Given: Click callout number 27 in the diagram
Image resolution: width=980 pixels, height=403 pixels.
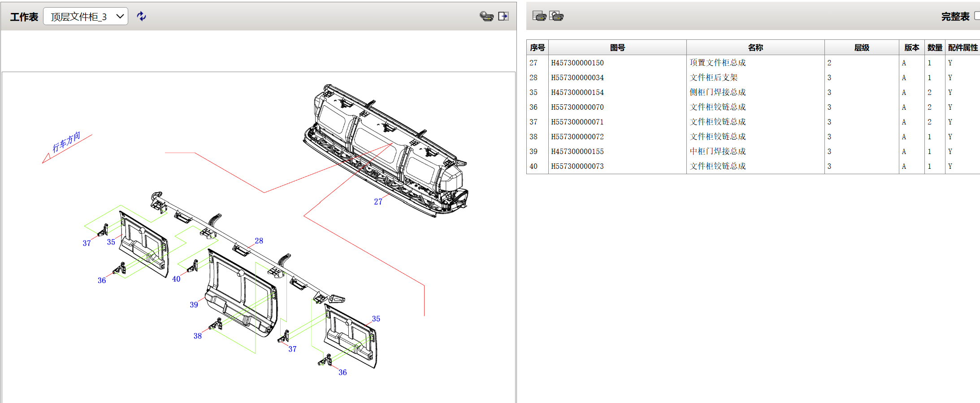Looking at the screenshot, I should (378, 202).
